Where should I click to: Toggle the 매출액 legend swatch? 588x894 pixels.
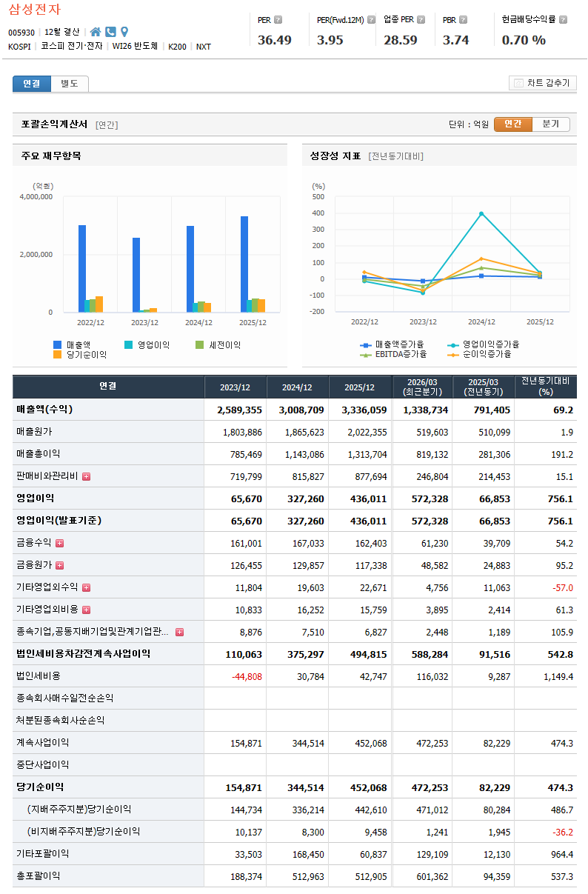pos(58,345)
